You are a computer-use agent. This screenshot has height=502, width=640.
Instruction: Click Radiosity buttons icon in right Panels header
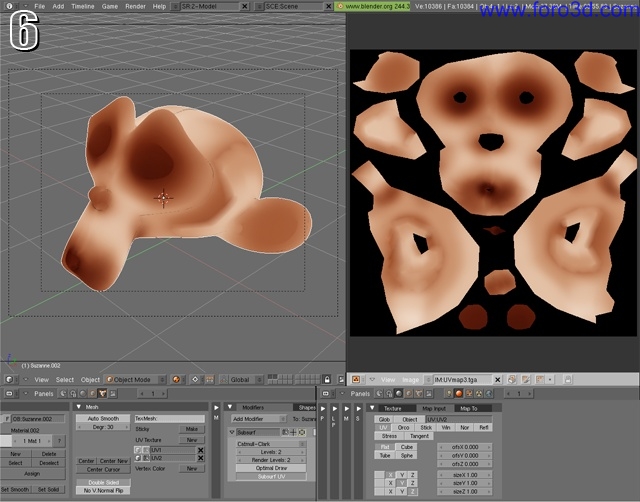click(478, 393)
